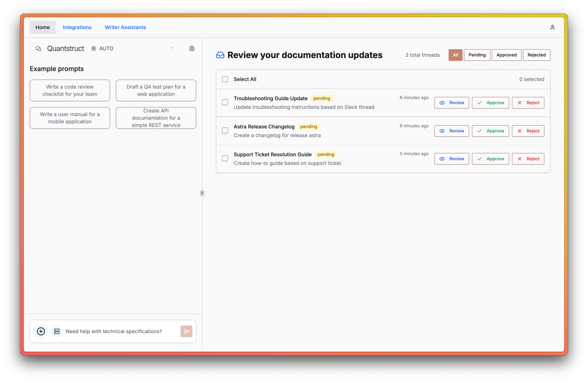This screenshot has width=588, height=382.
Task: Filter threads by Pending
Action: click(477, 55)
